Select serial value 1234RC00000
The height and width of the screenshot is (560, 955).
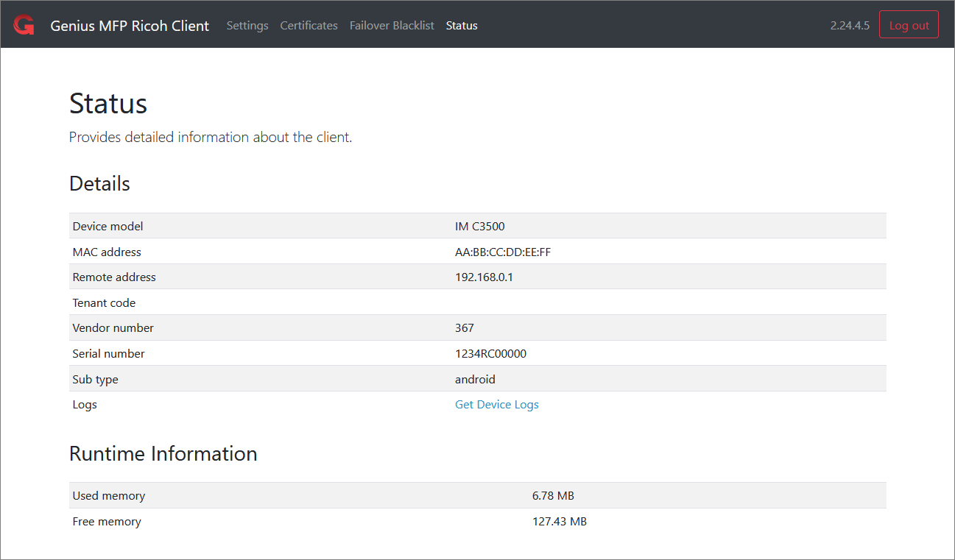(491, 353)
